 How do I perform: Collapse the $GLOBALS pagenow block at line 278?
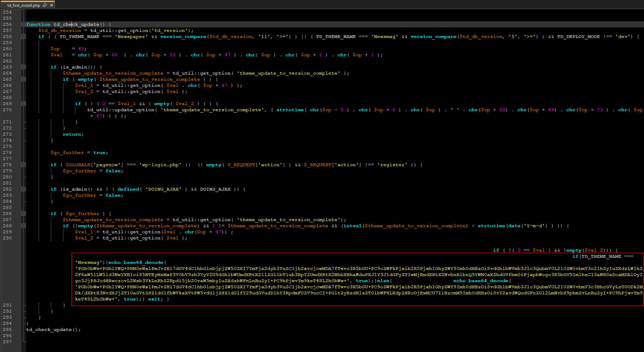click(23, 165)
